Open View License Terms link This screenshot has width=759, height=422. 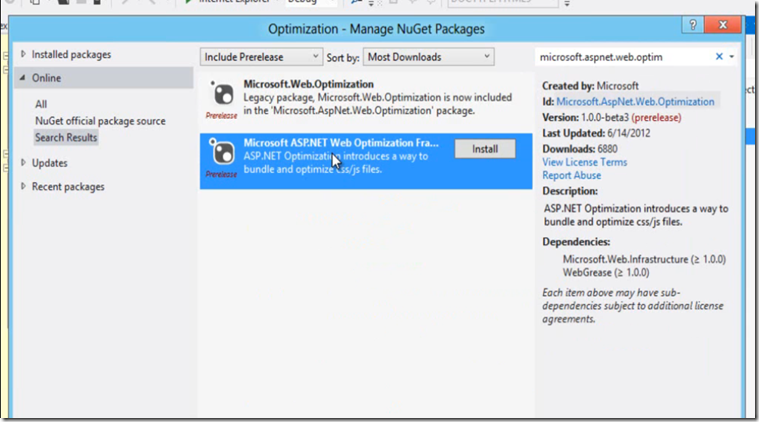[x=584, y=162]
